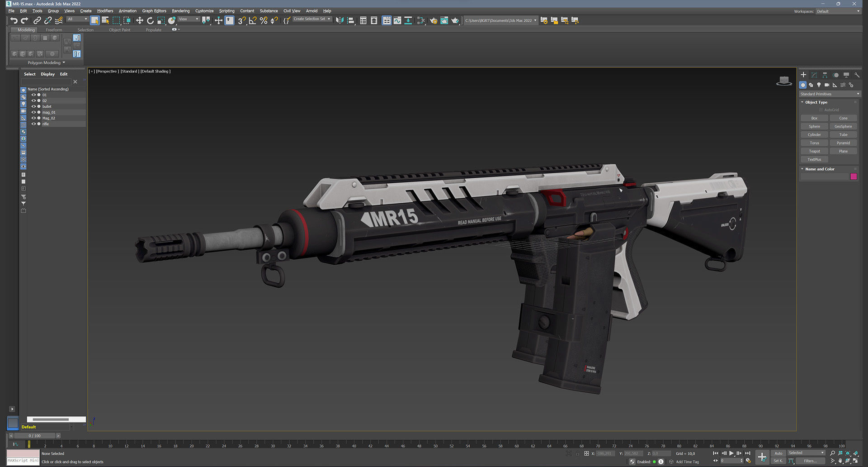Click the Undo arrow icon
This screenshot has width=868, height=467.
click(x=14, y=20)
